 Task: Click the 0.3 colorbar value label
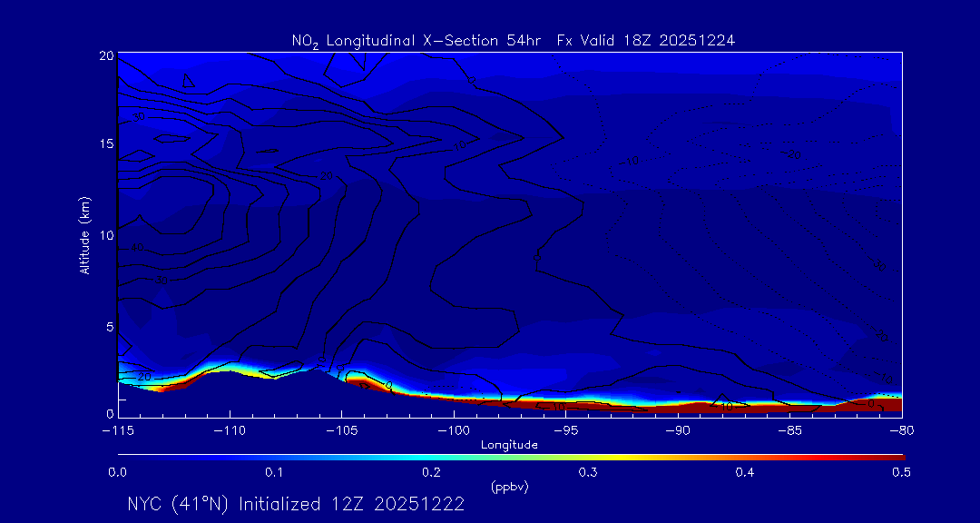point(588,472)
